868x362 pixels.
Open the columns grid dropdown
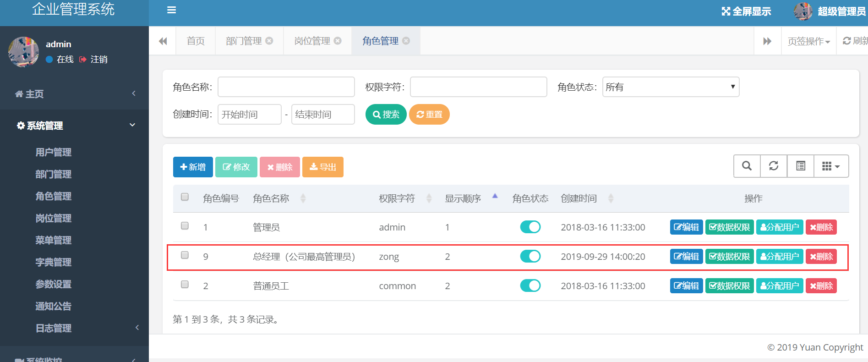831,166
